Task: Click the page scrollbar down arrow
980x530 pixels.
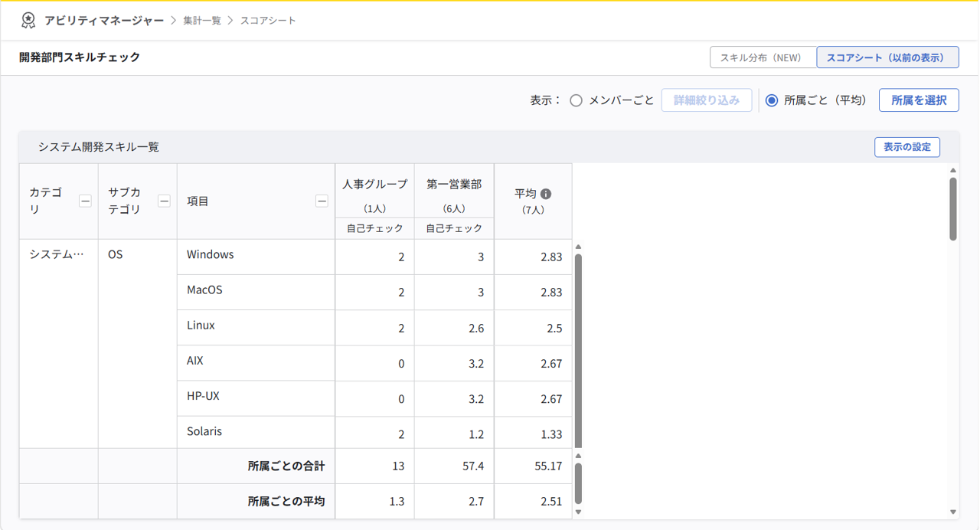Action: (953, 512)
